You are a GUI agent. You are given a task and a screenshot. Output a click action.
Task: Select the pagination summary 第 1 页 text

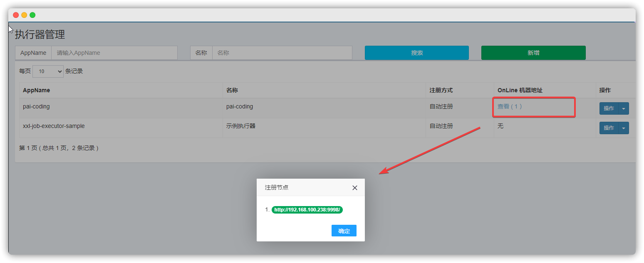(x=59, y=148)
